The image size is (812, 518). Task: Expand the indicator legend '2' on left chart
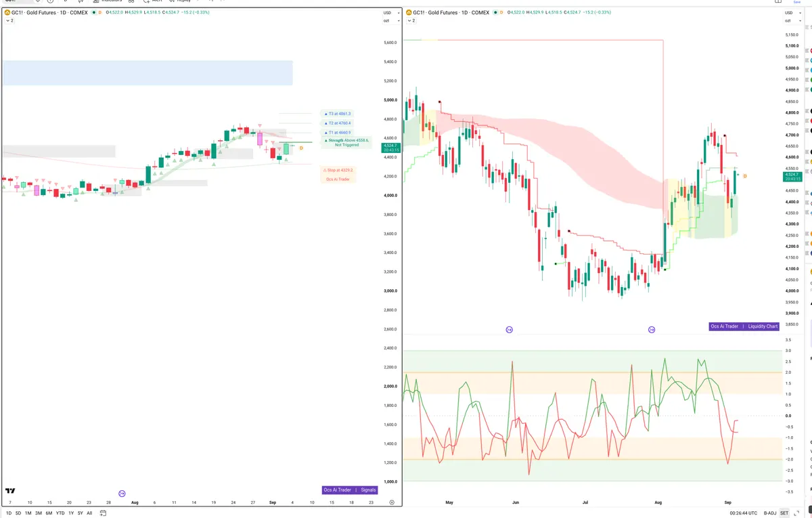coord(9,21)
